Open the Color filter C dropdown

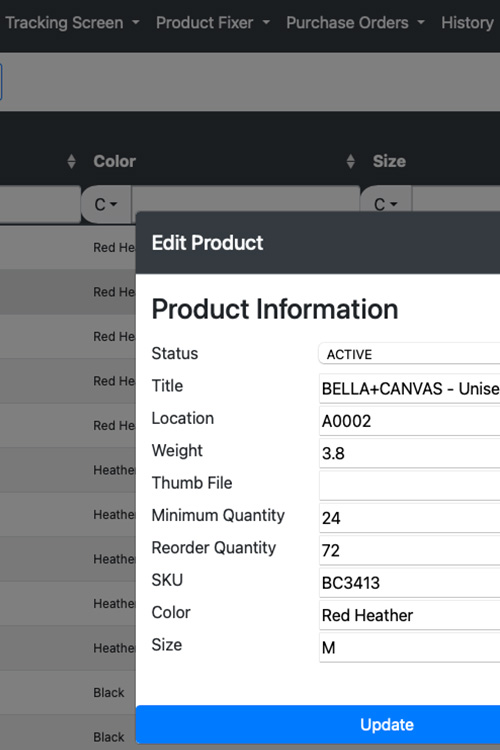click(106, 205)
